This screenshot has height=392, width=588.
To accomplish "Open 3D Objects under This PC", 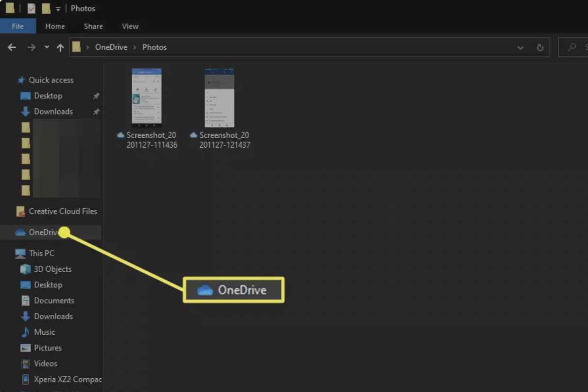I will click(x=53, y=269).
